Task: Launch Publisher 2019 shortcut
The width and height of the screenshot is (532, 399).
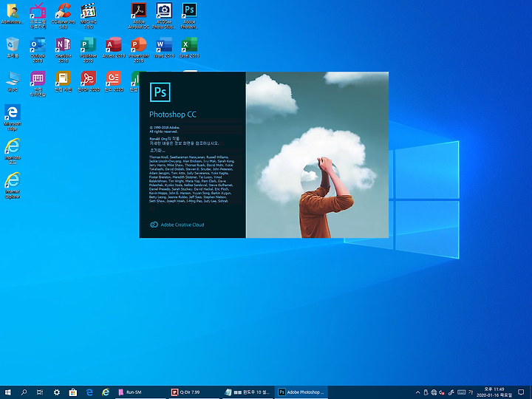Action: click(x=88, y=50)
